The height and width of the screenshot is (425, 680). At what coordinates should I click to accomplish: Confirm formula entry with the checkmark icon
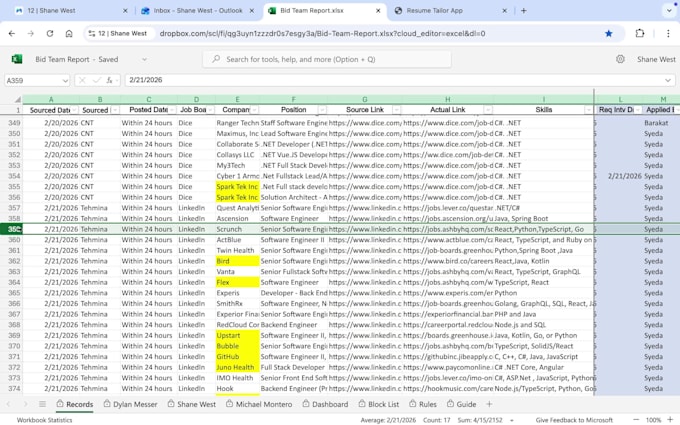tap(96, 80)
